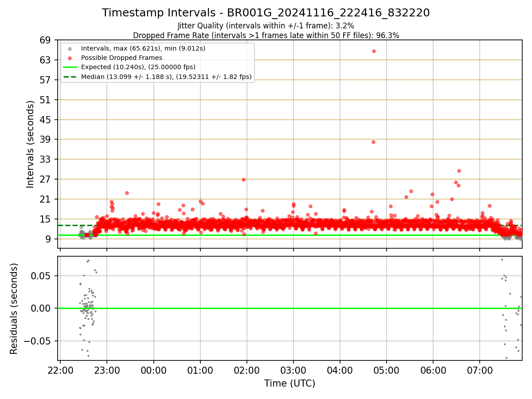Click the gray dot marker in the legend

[70, 48]
